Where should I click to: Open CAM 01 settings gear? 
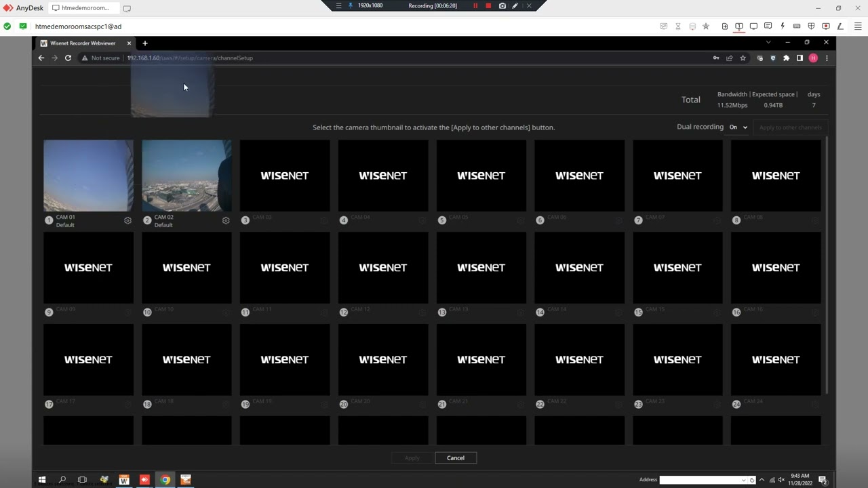pyautogui.click(x=127, y=220)
